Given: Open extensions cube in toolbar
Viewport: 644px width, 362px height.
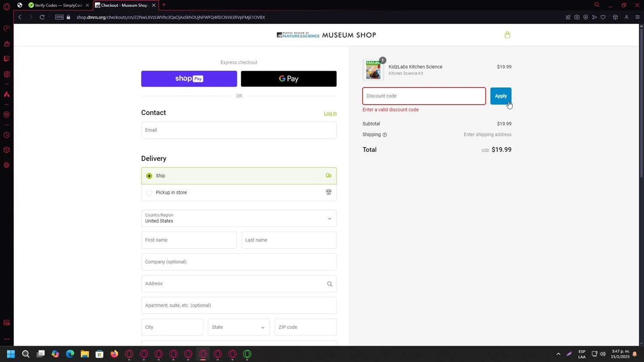Looking at the screenshot, I should (x=615, y=17).
